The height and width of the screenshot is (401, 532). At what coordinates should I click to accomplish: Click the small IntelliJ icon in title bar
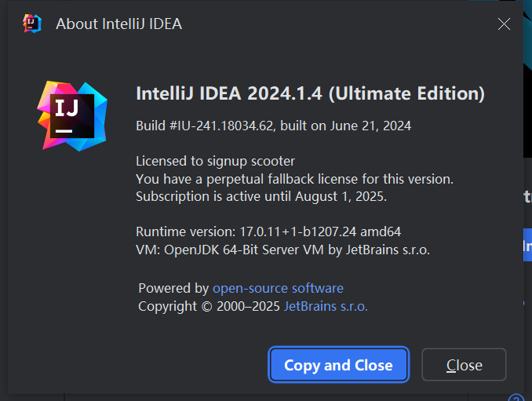(x=32, y=24)
